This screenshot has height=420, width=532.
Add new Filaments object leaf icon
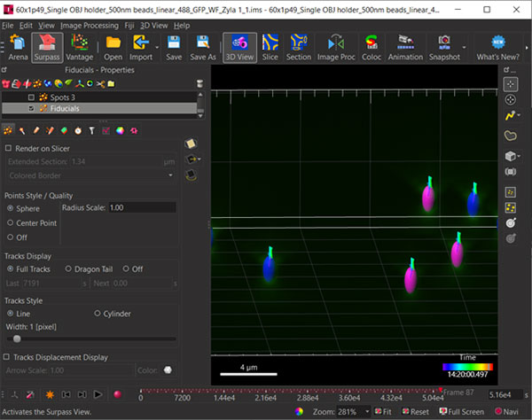pyautogui.click(x=69, y=83)
